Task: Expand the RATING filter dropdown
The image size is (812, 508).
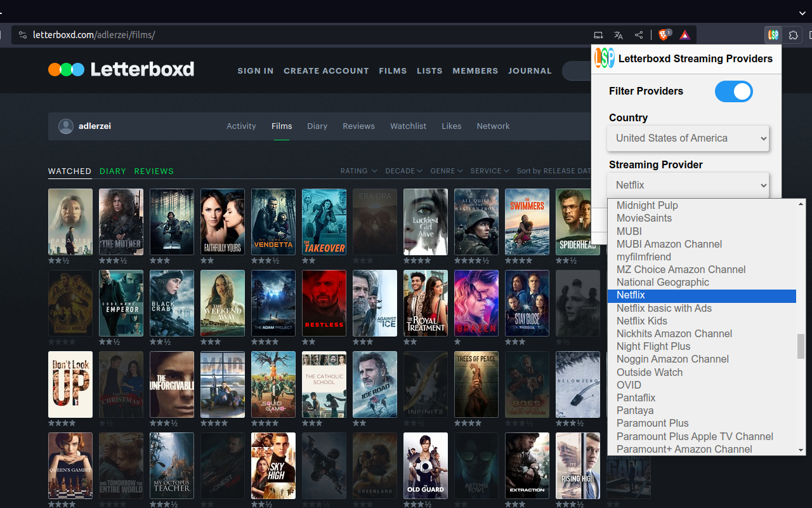Action: coord(358,171)
